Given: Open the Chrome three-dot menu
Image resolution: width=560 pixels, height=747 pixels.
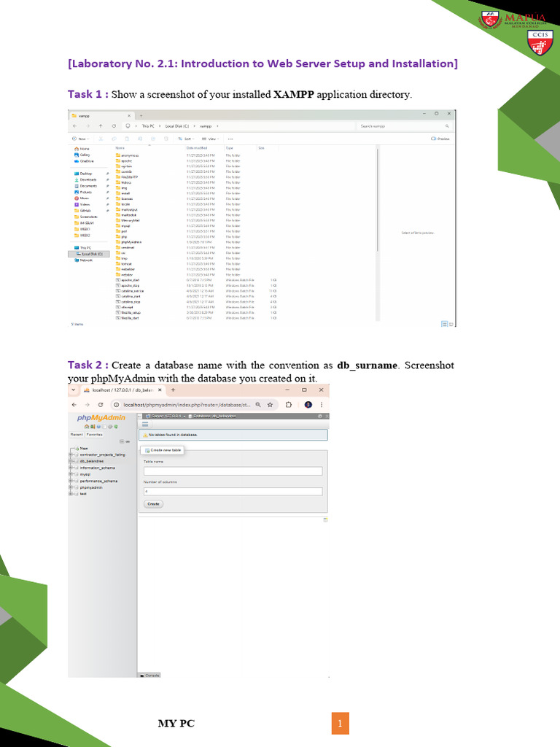Looking at the screenshot, I should [322, 404].
